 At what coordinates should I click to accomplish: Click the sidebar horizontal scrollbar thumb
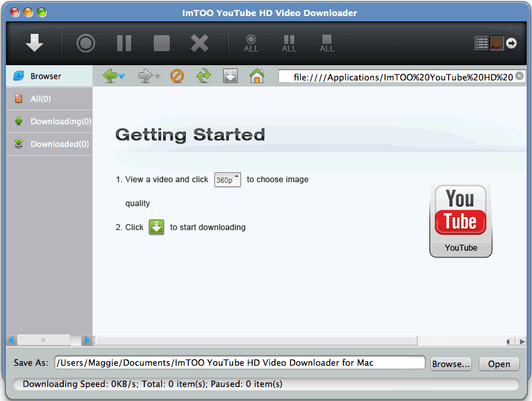point(44,340)
